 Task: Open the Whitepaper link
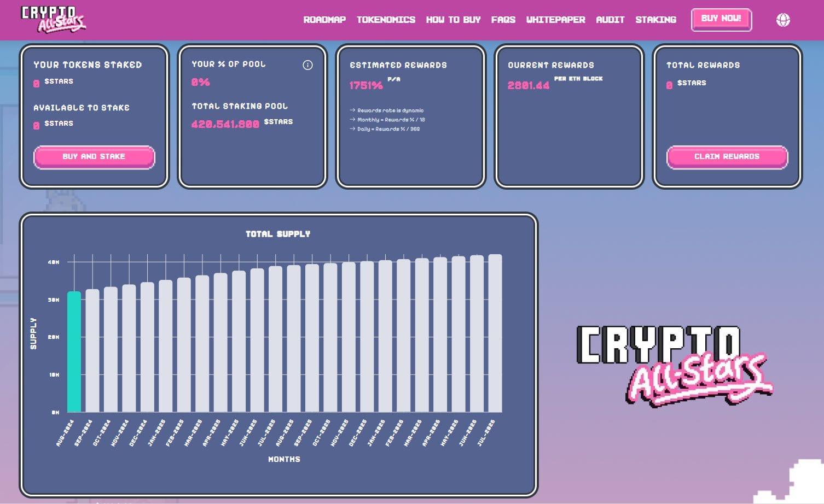[x=555, y=20]
